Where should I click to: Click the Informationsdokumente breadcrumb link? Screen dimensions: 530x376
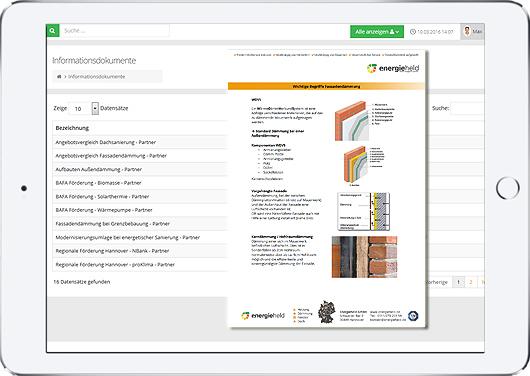point(97,77)
